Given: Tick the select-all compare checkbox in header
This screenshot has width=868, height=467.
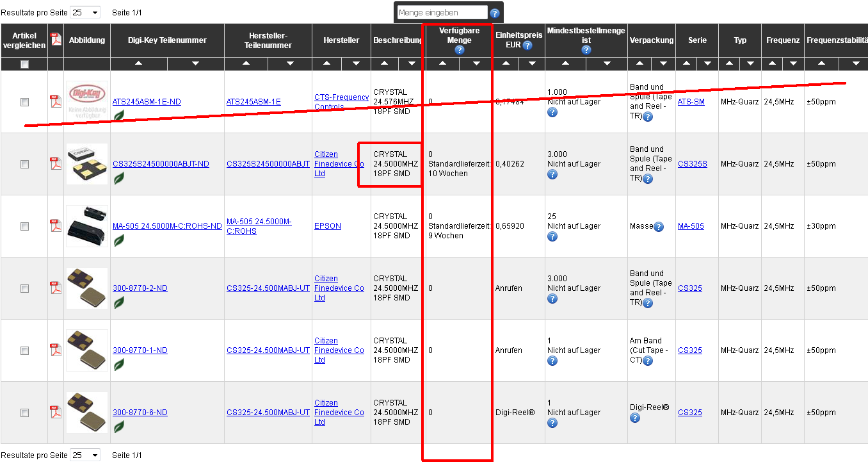Looking at the screenshot, I should click(24, 64).
